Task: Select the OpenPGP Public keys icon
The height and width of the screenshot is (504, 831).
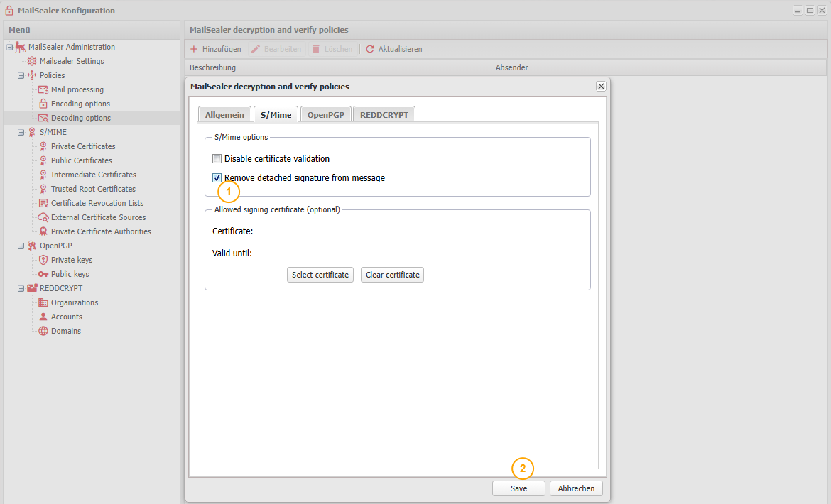Action: [43, 274]
